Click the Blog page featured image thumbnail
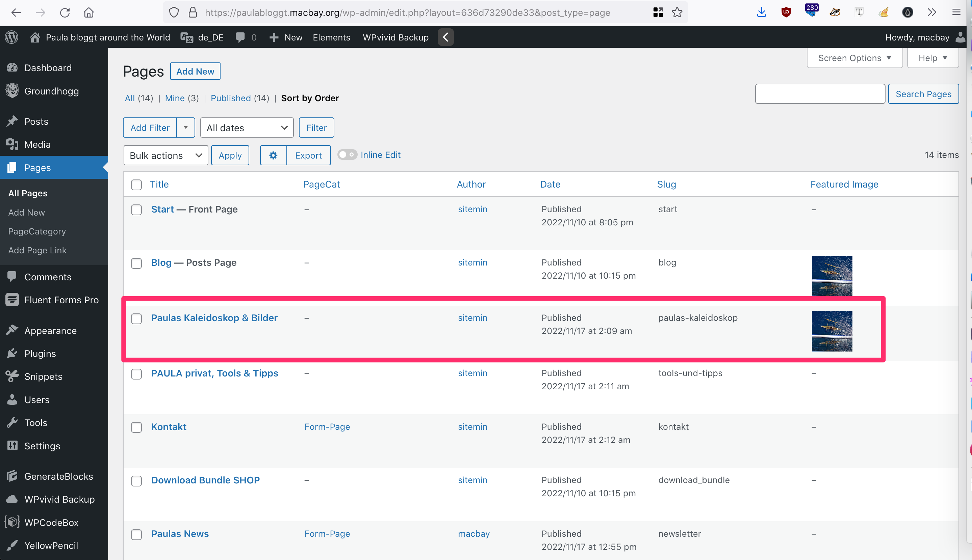This screenshot has width=972, height=560. 832,275
